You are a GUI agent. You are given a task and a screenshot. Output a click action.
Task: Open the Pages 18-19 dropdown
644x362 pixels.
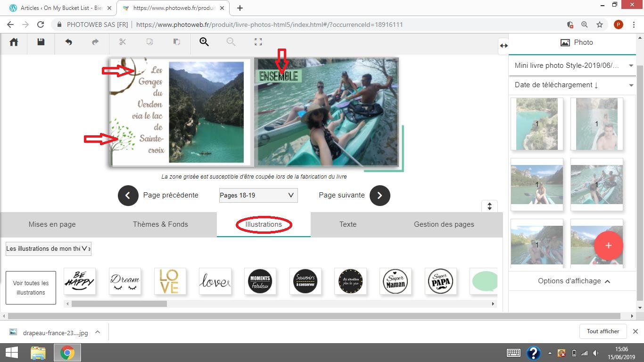pos(258,195)
